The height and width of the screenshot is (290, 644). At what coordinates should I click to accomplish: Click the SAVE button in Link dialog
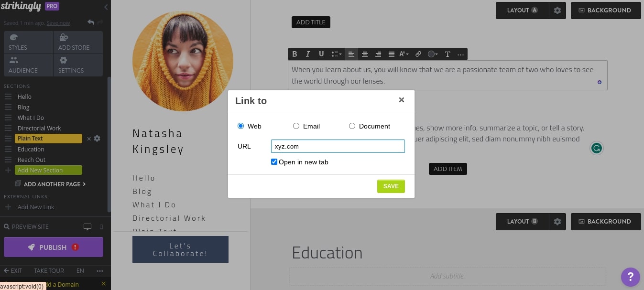[x=391, y=186]
